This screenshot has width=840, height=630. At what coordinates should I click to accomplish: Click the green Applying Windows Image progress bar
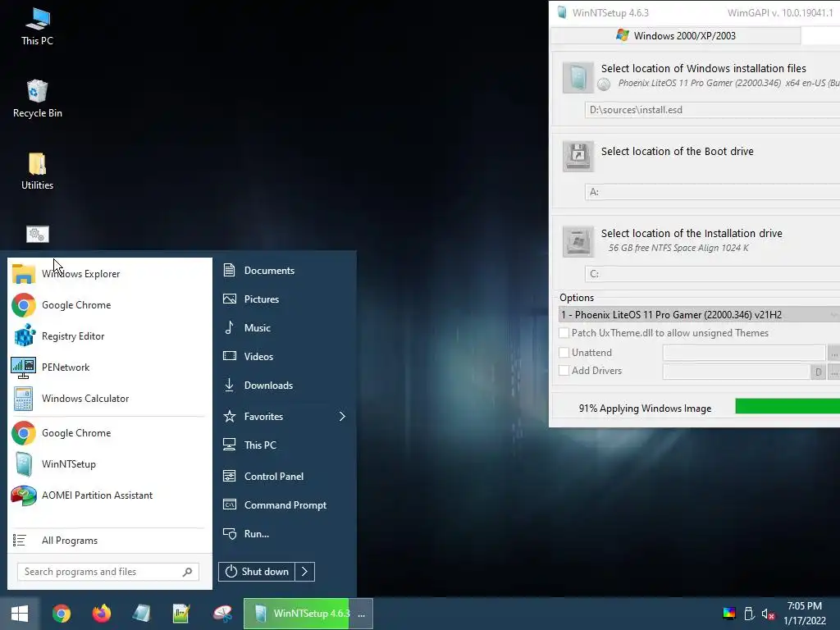787,406
